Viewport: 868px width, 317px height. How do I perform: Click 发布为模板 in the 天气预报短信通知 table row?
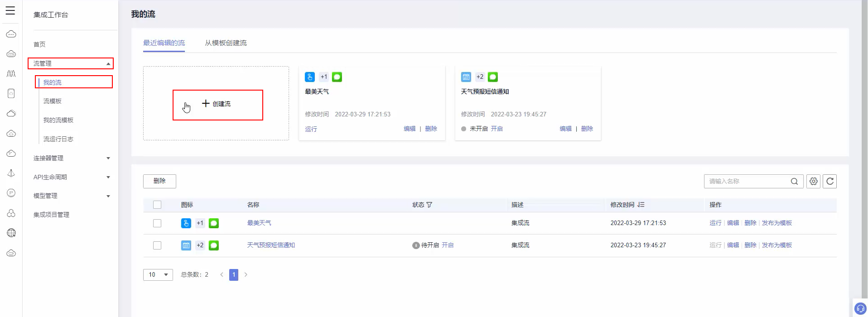[777, 245]
